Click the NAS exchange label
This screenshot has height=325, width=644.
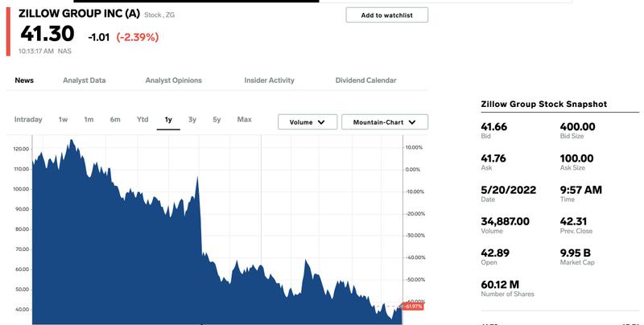point(64,51)
